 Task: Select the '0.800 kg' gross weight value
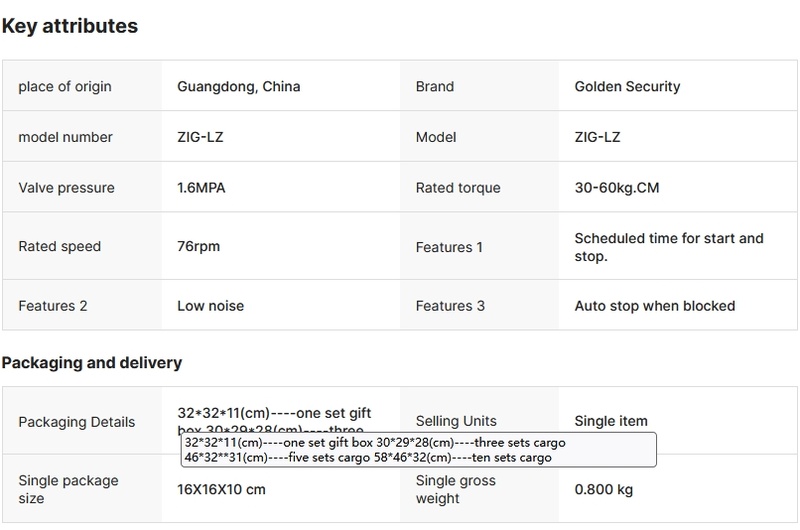coord(604,490)
